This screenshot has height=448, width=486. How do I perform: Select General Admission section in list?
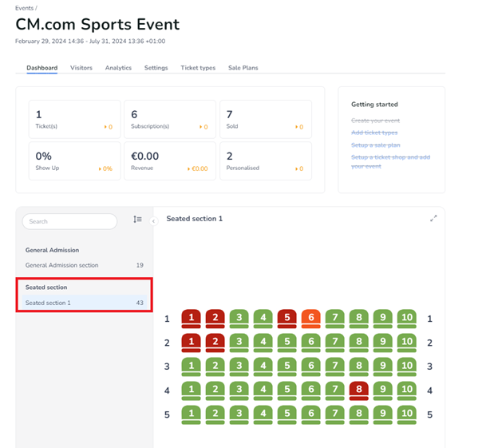point(62,265)
